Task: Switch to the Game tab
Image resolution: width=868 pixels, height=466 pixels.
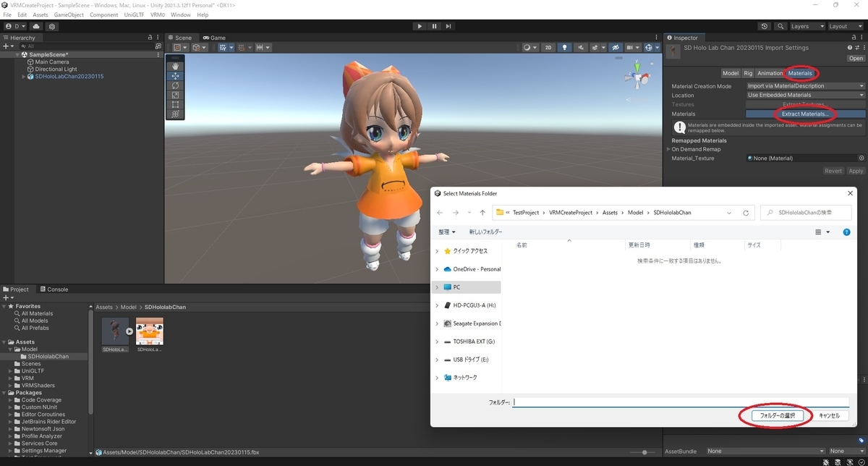Action: click(x=214, y=38)
